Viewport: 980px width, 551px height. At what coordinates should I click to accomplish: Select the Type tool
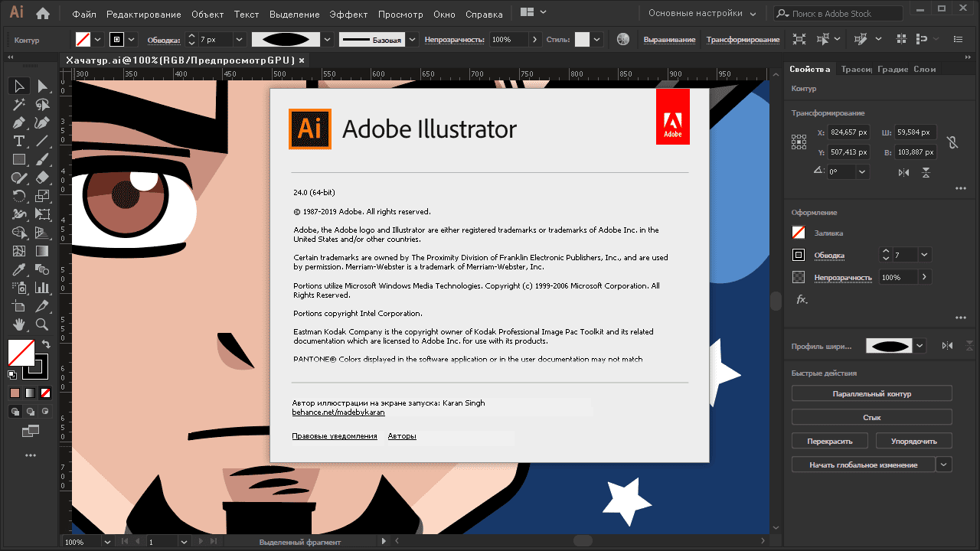tap(19, 142)
